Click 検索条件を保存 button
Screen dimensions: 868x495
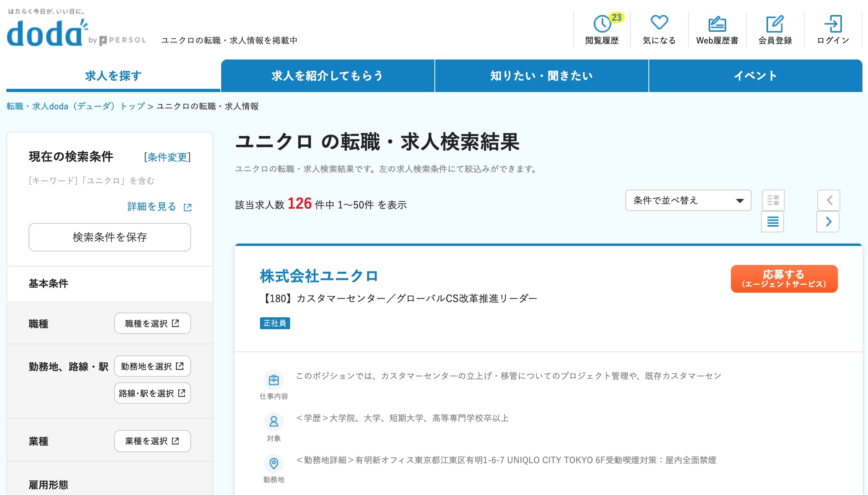point(110,237)
